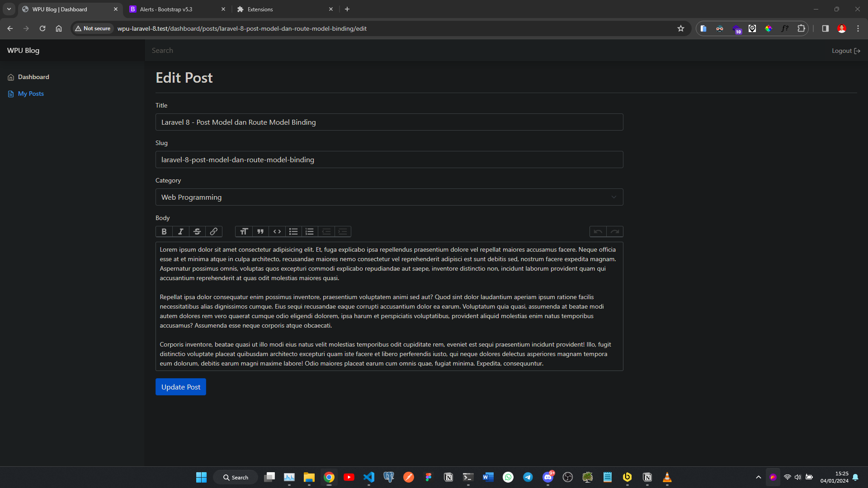868x488 pixels.
Task: Toggle the code block formatting
Action: pyautogui.click(x=277, y=231)
